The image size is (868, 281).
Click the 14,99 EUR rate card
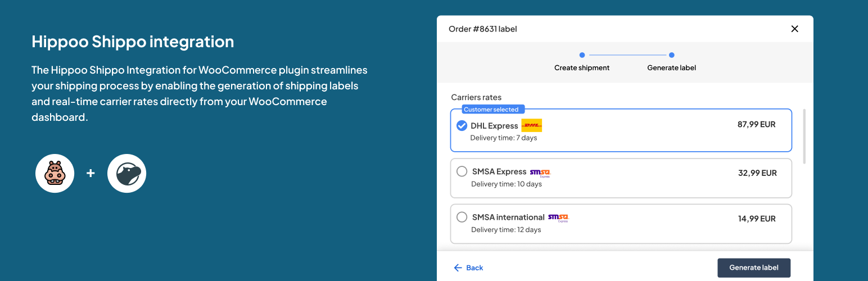click(x=621, y=224)
